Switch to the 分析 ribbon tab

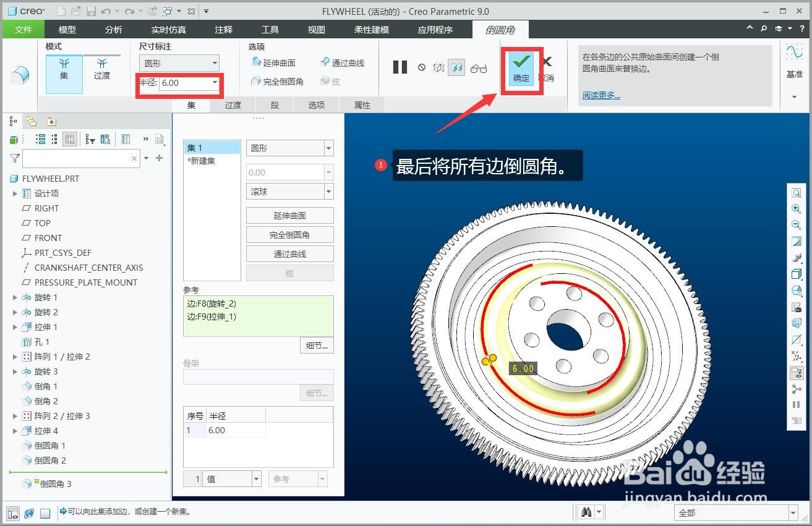point(114,29)
